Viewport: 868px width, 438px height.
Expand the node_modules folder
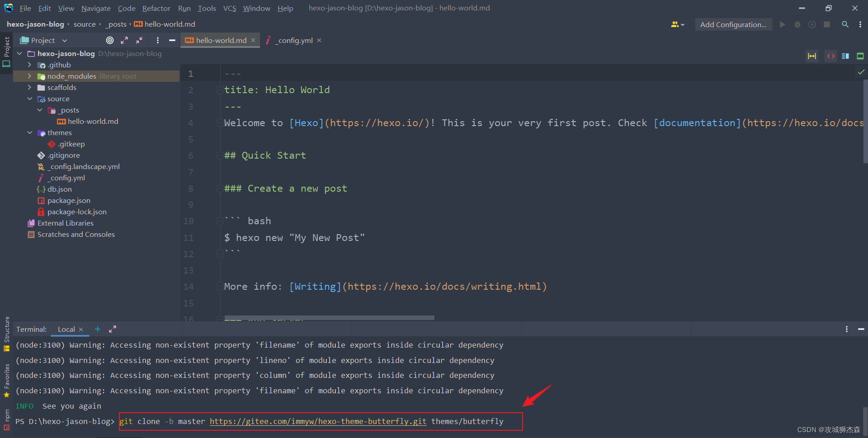[30, 76]
